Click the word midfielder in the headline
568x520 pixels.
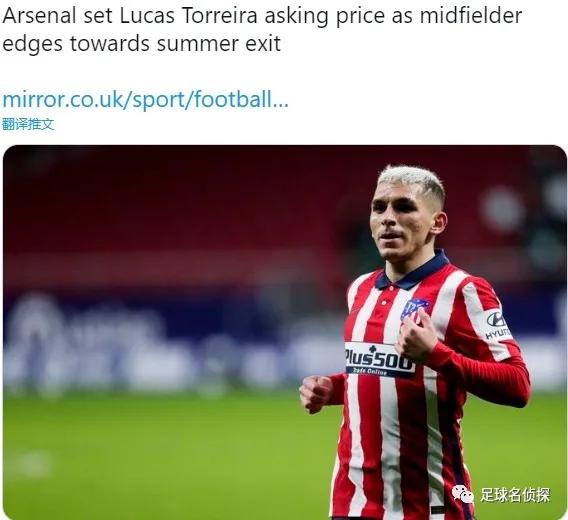click(x=471, y=16)
